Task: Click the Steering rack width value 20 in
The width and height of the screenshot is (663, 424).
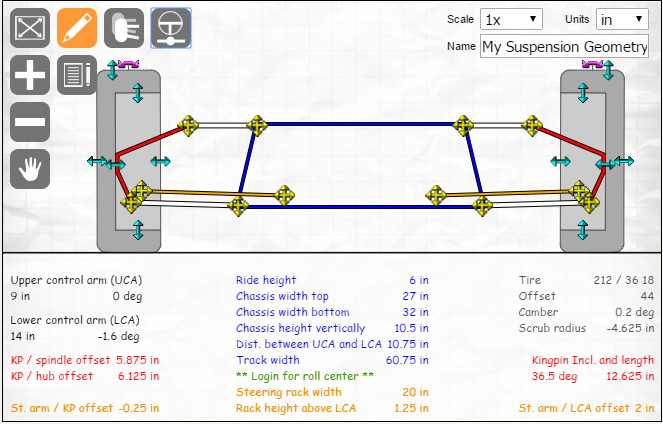Action: click(x=413, y=392)
